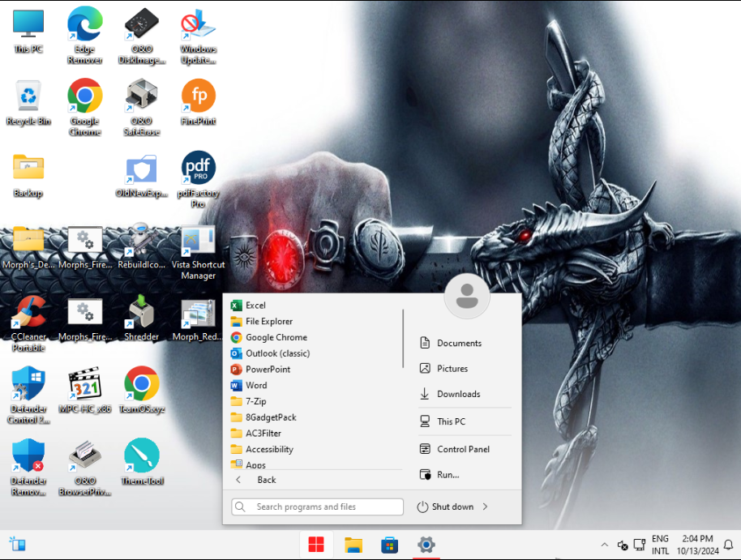Screen dimensions: 741x560
Task: Click the Shut down button
Action: (x=445, y=507)
